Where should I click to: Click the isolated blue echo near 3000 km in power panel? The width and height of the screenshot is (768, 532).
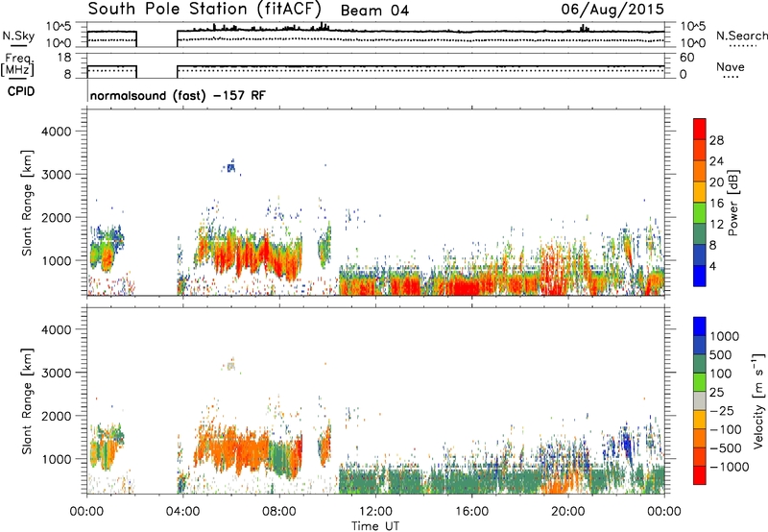tap(230, 167)
